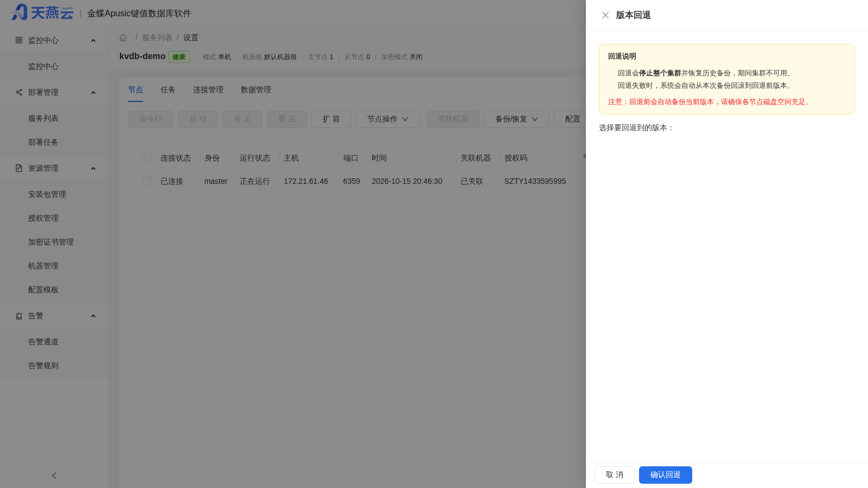
Task: Click the 天燕云 logo
Action: point(42,12)
